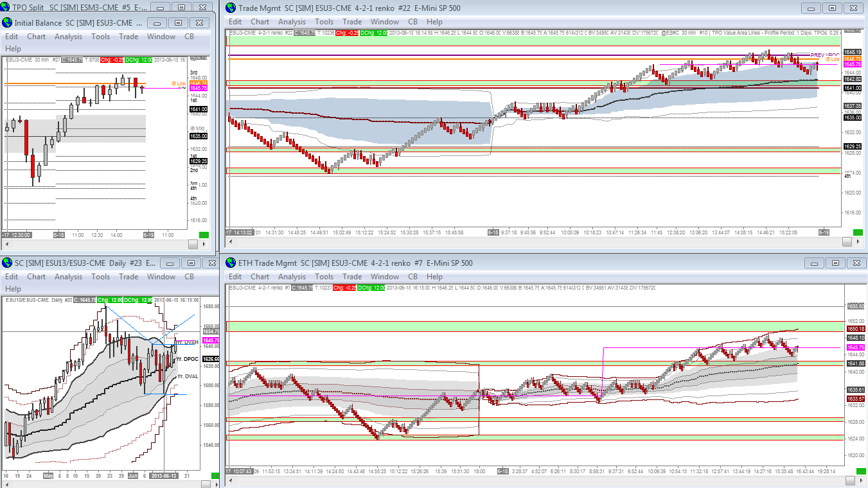Click the red "Chg: -0.25" header field in Initial Balance
The height and width of the screenshot is (488, 868).
point(113,60)
